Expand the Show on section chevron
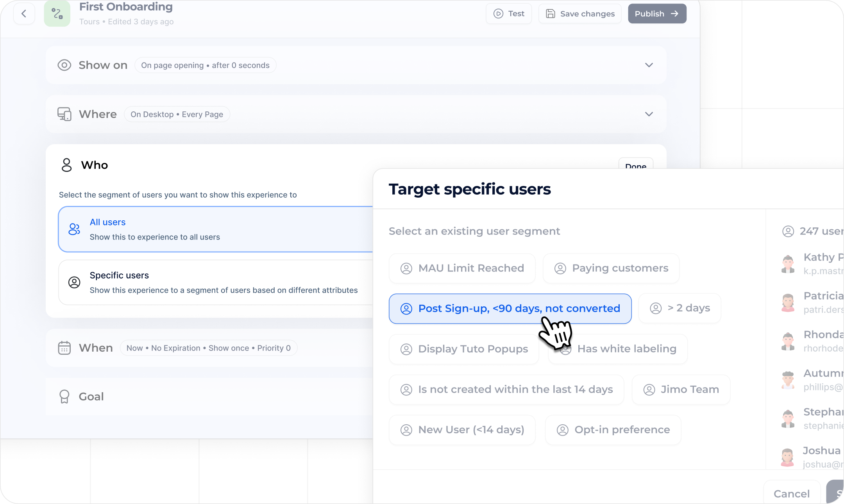 tap(649, 65)
